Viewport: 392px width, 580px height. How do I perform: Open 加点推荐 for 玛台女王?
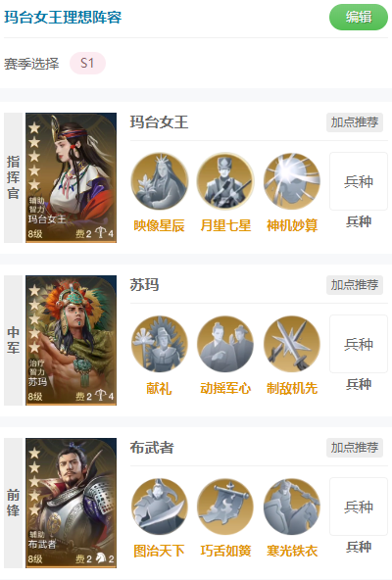coord(354,122)
